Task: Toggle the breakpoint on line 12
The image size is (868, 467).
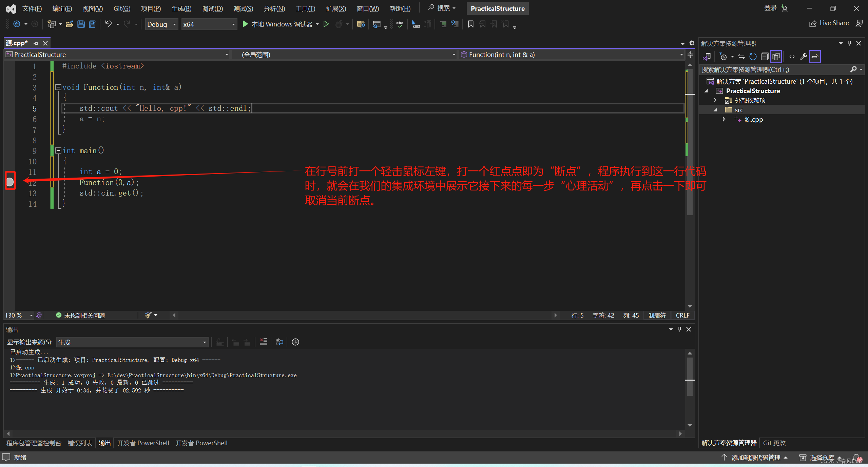Action: click(11, 182)
